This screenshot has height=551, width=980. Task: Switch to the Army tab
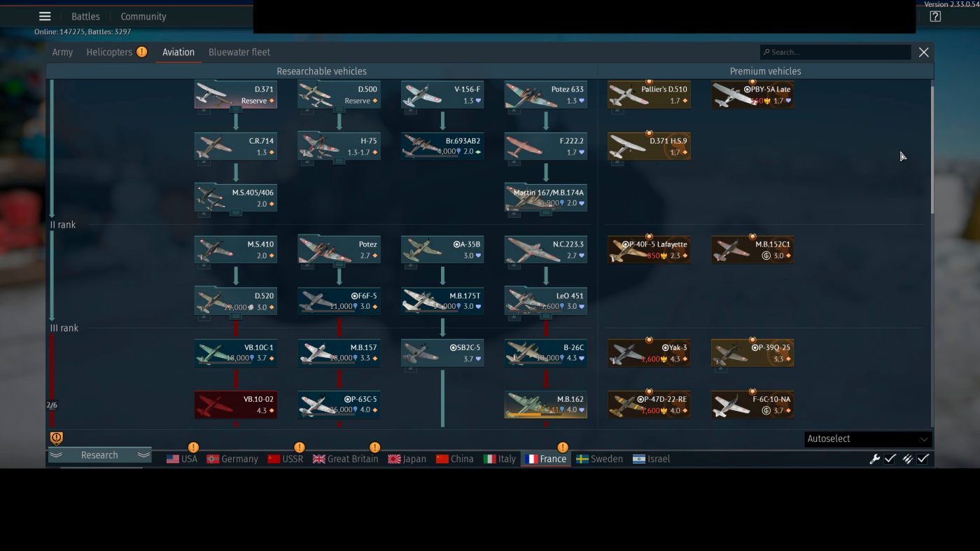(62, 53)
